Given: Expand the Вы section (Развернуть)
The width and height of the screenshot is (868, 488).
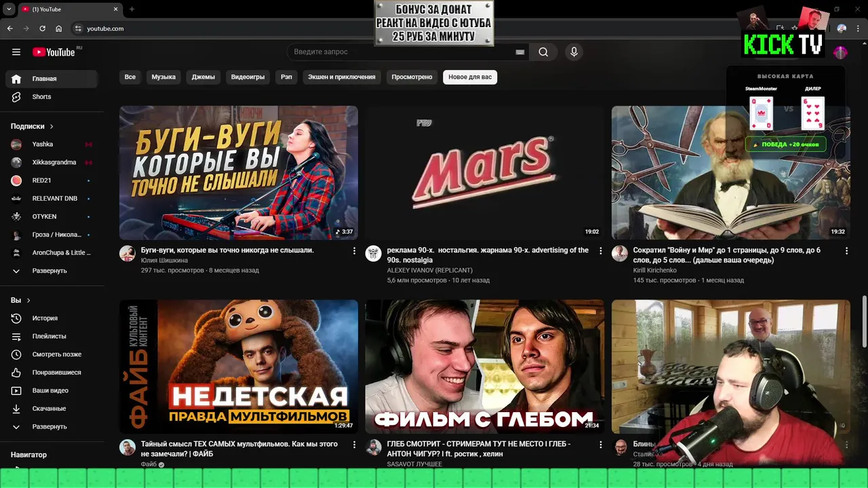Looking at the screenshot, I should coord(52,426).
